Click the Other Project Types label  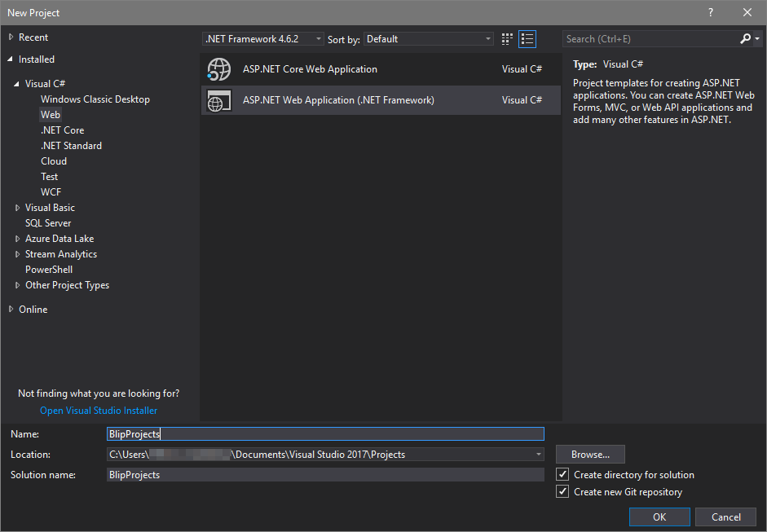[x=67, y=285]
